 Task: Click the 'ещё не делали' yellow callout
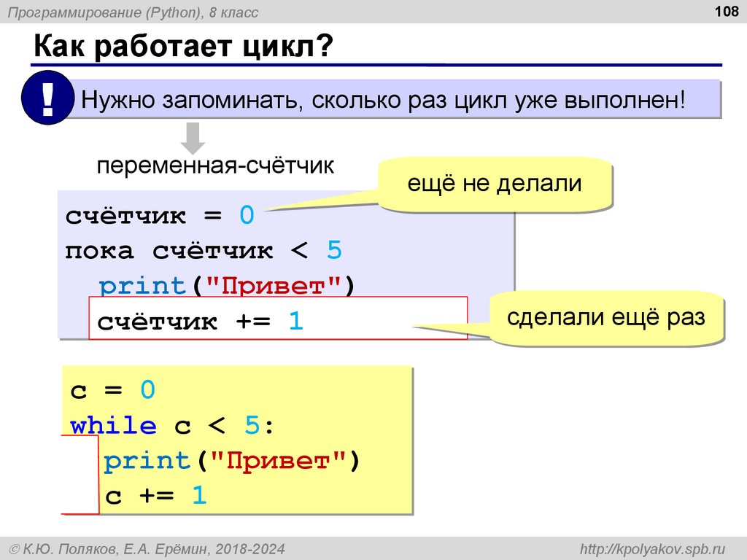[x=495, y=184]
